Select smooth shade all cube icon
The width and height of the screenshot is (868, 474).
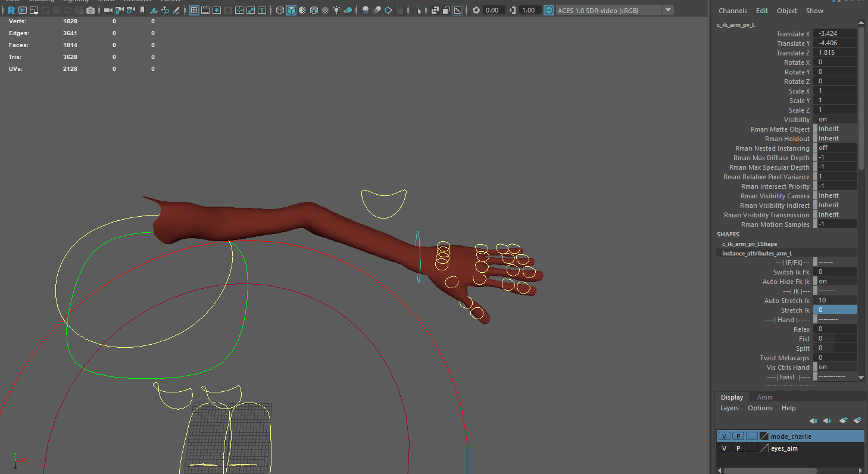point(291,10)
